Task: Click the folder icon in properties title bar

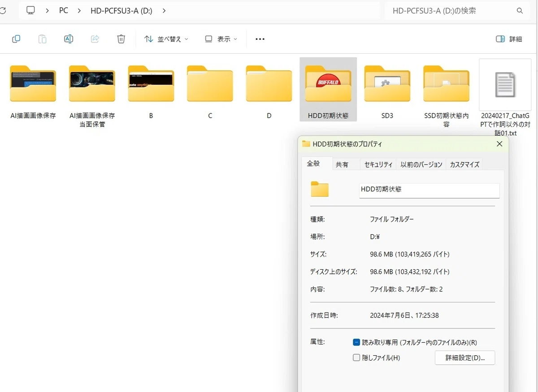Action: pyautogui.click(x=306, y=144)
